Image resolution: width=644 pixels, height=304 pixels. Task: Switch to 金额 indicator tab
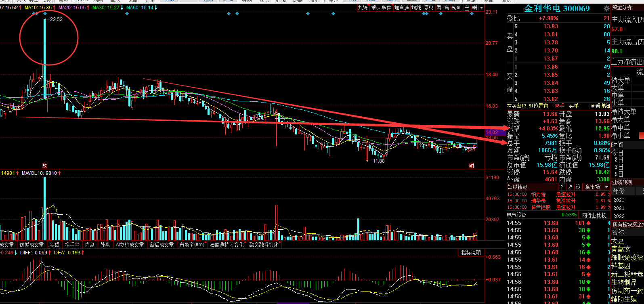[54, 245]
